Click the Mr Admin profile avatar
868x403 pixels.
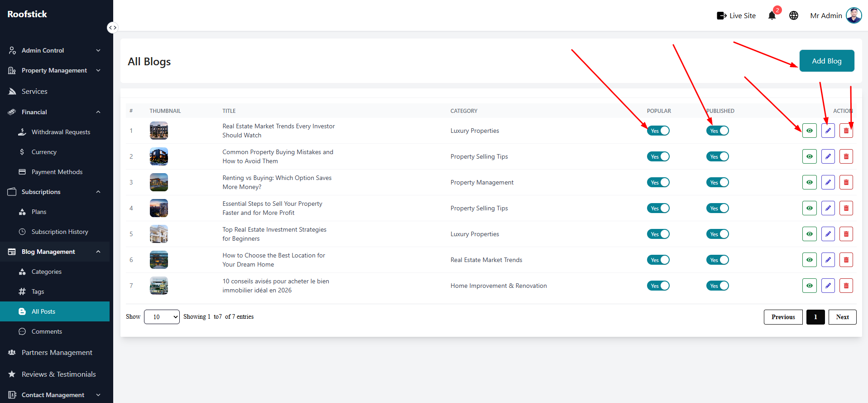point(854,15)
